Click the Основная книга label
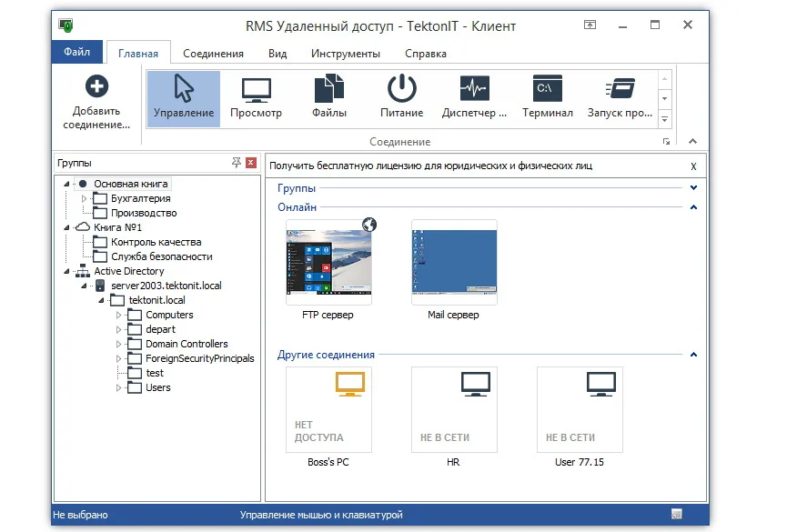Screen dimensions: 797x532 131,184
